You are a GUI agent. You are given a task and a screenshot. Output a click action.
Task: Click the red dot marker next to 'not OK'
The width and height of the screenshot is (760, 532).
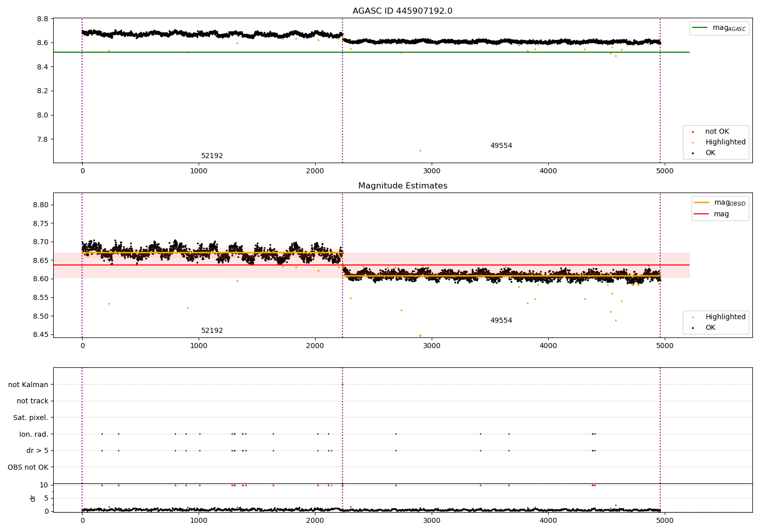tap(693, 132)
